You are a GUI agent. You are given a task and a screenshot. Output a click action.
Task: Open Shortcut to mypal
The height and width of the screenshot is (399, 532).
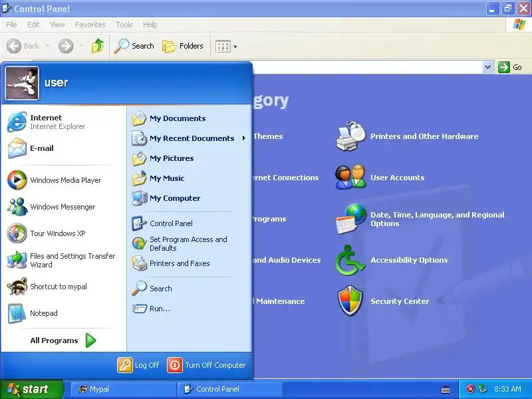[x=63, y=287]
